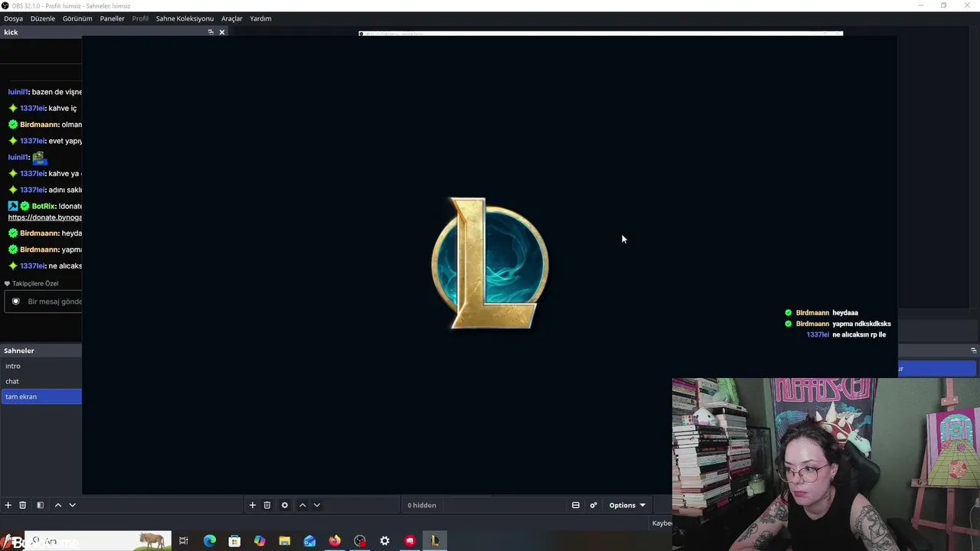Open Microsoft Store from the taskbar
Viewport: 980px width, 551px height.
(x=234, y=541)
